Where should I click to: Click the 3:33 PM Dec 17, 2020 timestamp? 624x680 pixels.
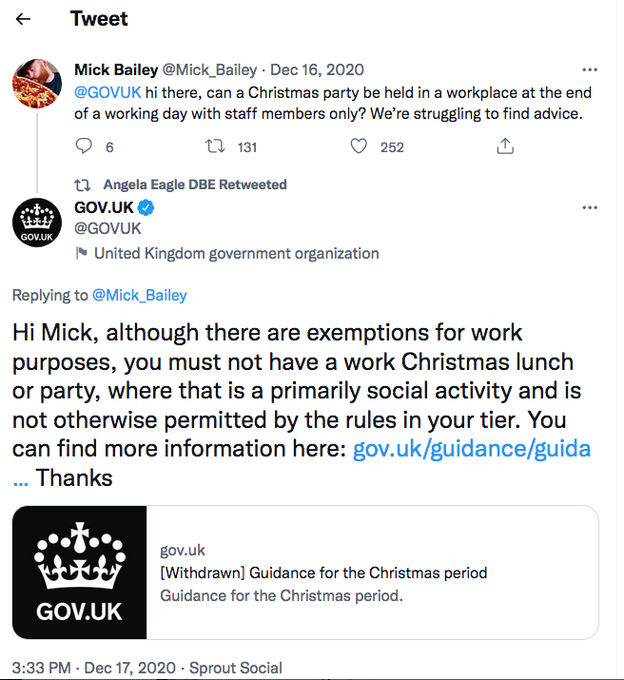coord(94,667)
